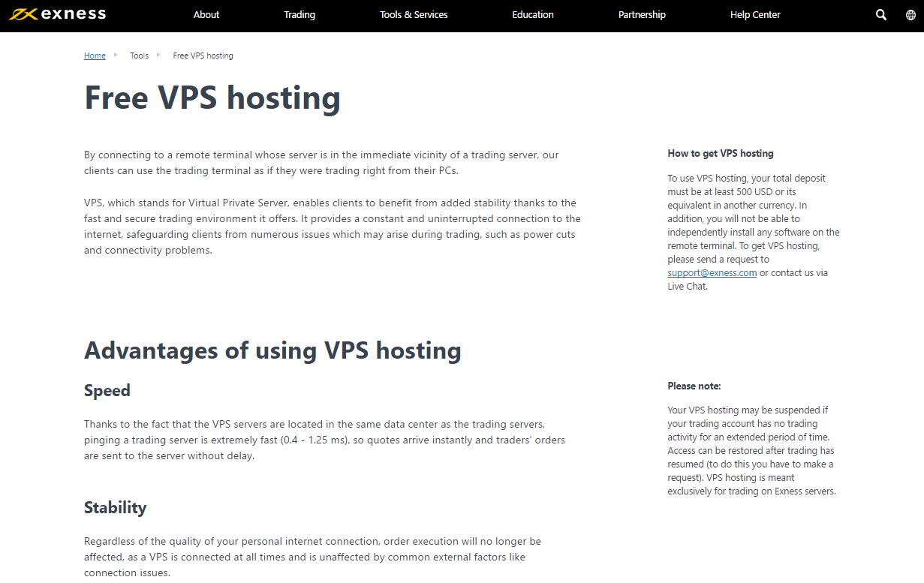The width and height of the screenshot is (924, 583).
Task: Open the Education menu
Action: tap(533, 14)
